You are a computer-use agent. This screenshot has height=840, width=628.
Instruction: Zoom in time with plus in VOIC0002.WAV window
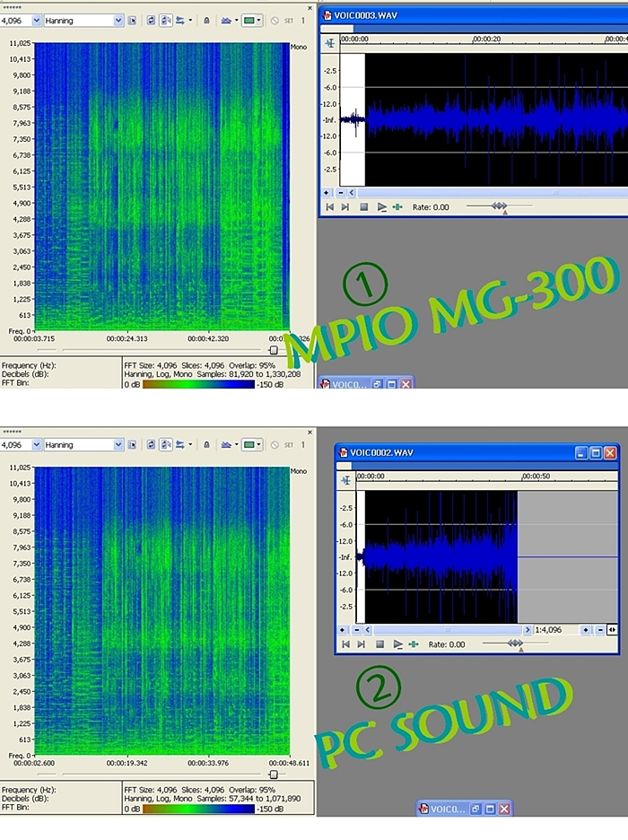(x=343, y=630)
